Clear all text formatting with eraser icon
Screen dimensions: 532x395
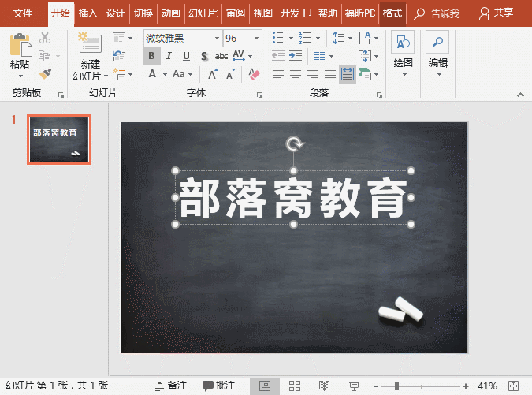(x=254, y=73)
